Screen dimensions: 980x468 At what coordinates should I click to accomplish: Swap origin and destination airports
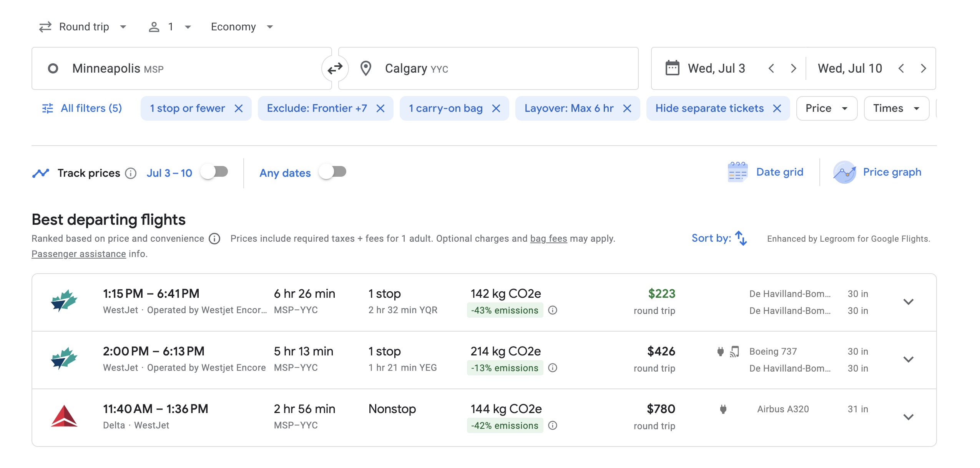[x=335, y=68]
